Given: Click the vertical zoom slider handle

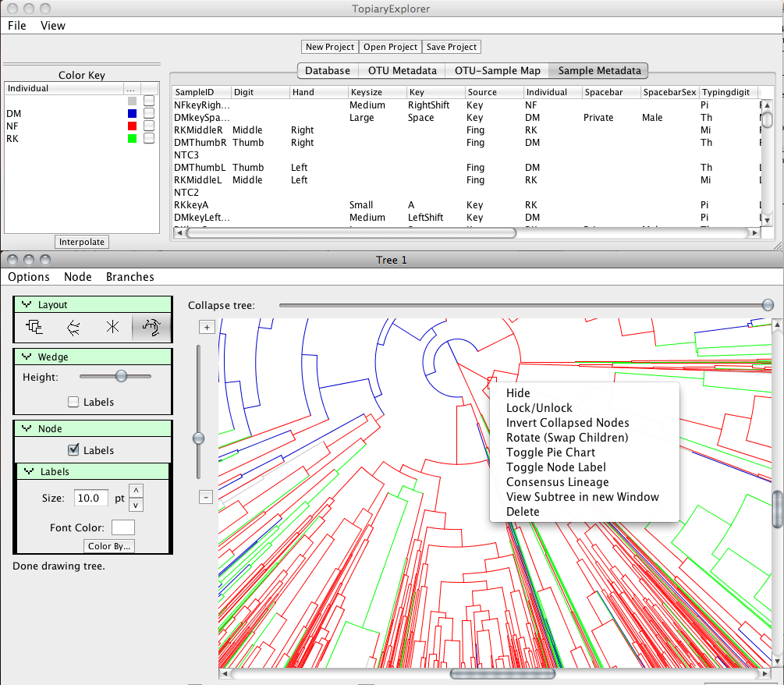Looking at the screenshot, I should (198, 438).
